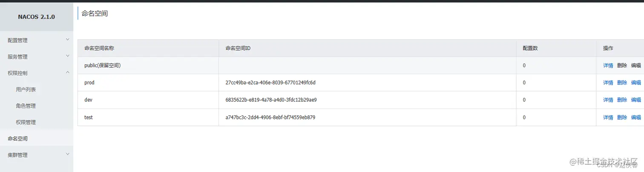Select 权限控制 in the sidebar

pos(17,73)
